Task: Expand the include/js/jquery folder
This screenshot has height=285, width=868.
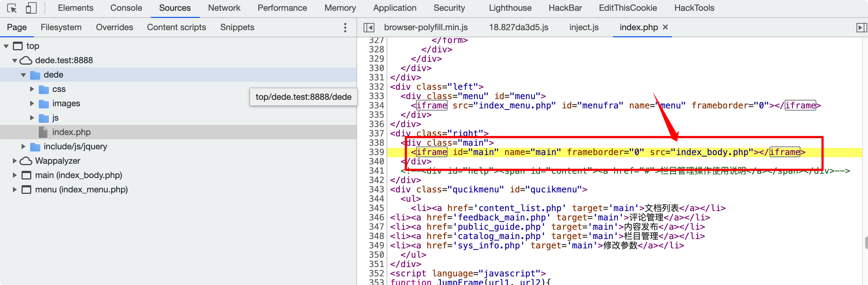Action: [x=23, y=146]
